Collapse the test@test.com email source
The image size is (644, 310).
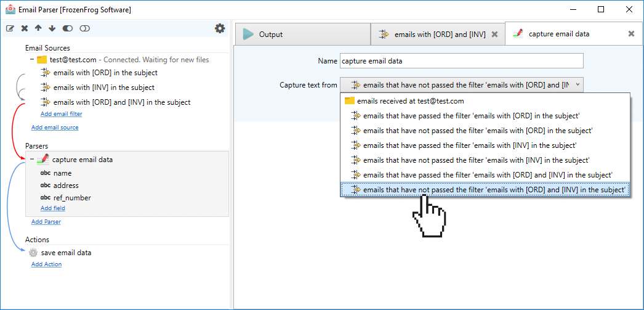tap(31, 60)
